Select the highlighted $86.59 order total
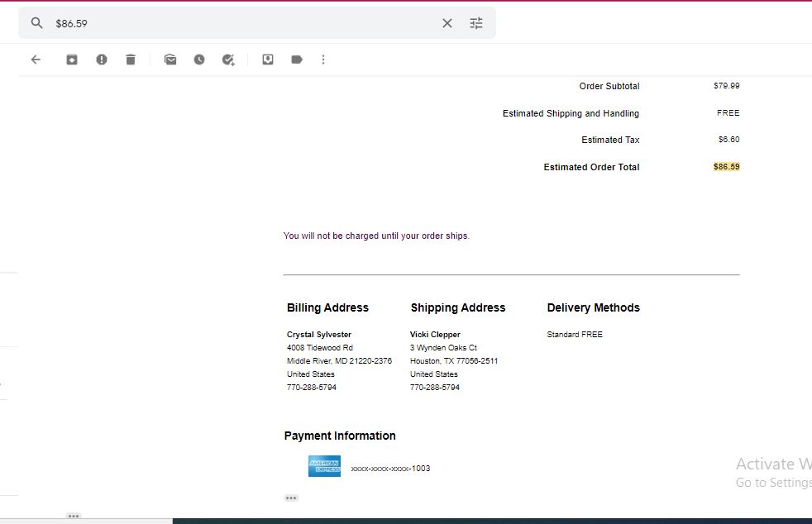Screen dimensions: 812x524 click(727, 167)
